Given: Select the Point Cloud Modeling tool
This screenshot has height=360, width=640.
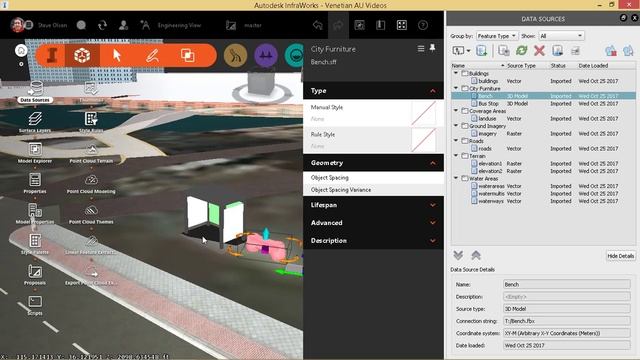Looking at the screenshot, I should (x=91, y=180).
